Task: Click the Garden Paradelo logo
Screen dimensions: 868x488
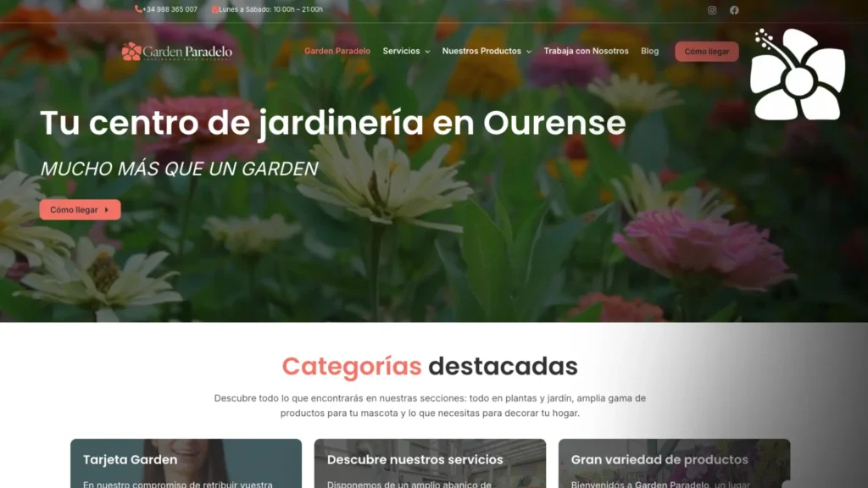Action: click(x=177, y=52)
